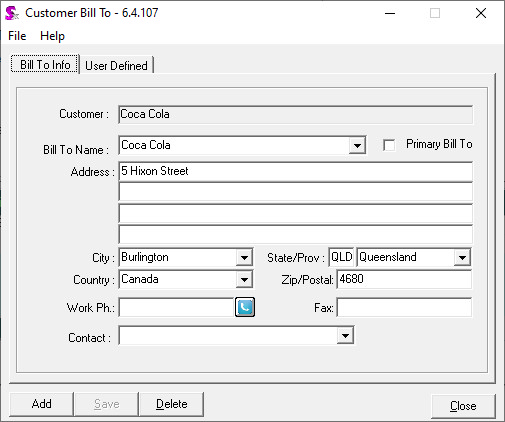The image size is (505, 422).
Task: Enable the Primary Bill To checkbox
Action: [389, 145]
